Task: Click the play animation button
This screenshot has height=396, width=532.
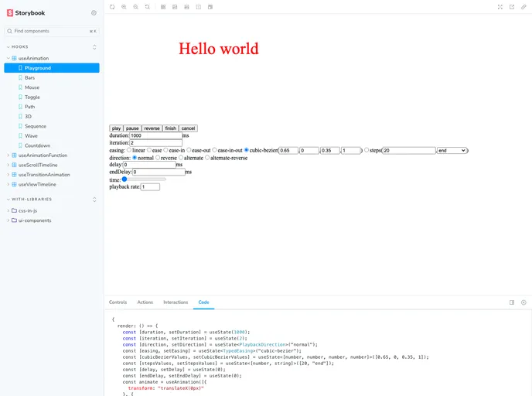Action: (116, 128)
